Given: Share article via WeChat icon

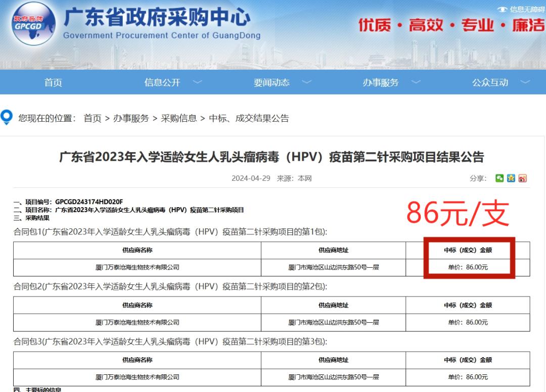Looking at the screenshot, I should [499, 178].
